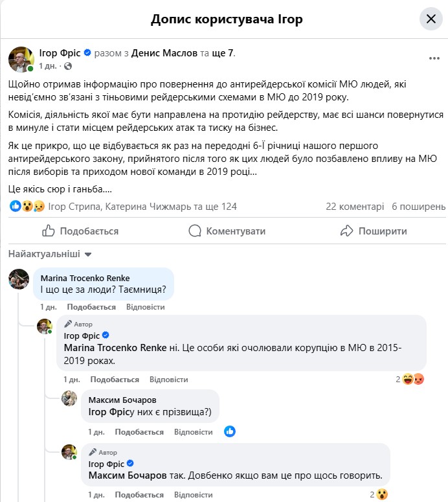Screen dimensions: 448x502
Task: Click the like reaction on Максим Бочаров's comment
Action: 229,431
